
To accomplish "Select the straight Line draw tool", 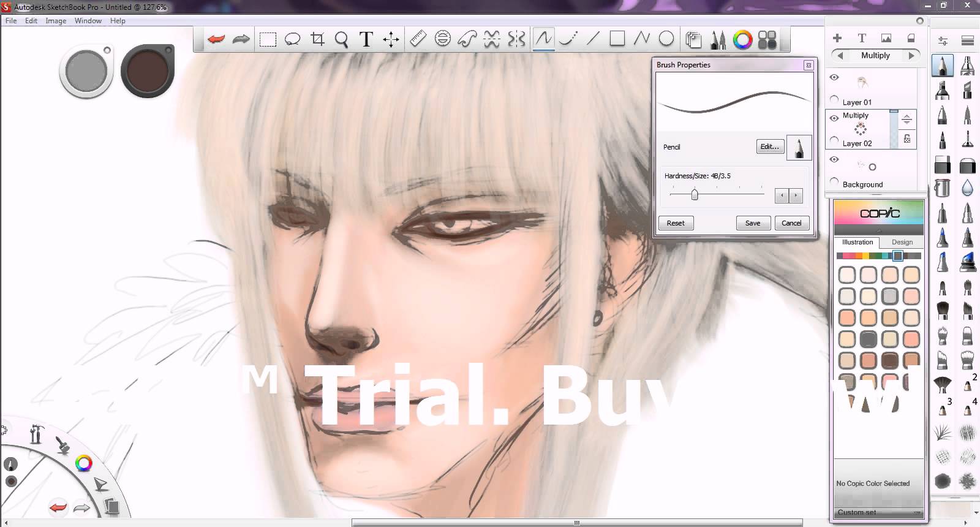I will coord(593,39).
